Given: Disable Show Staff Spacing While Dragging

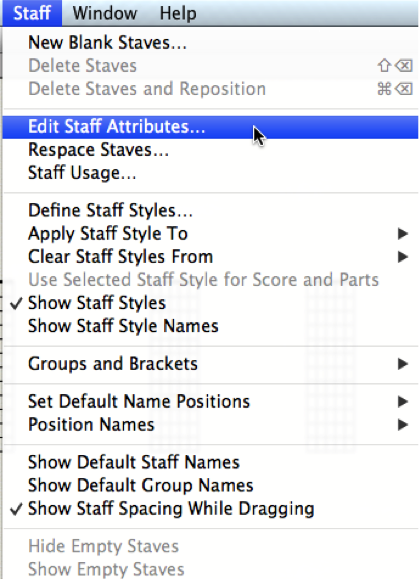Looking at the screenshot, I should coord(210,509).
